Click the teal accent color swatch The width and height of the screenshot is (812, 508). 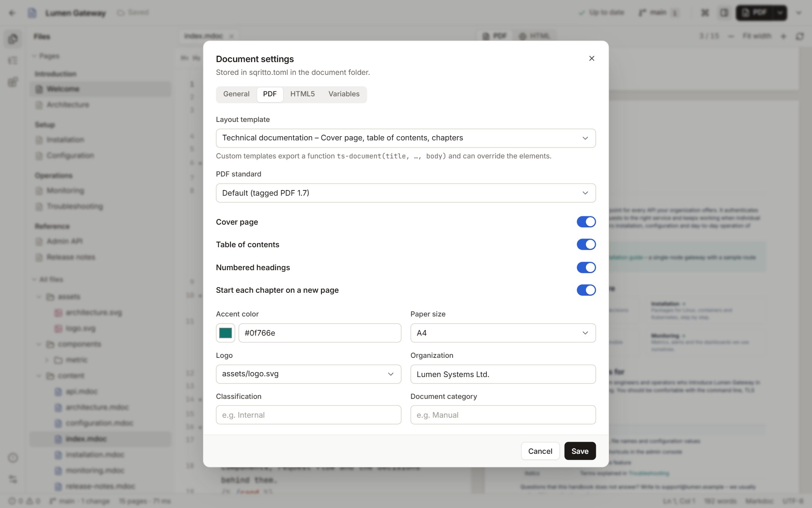point(225,333)
